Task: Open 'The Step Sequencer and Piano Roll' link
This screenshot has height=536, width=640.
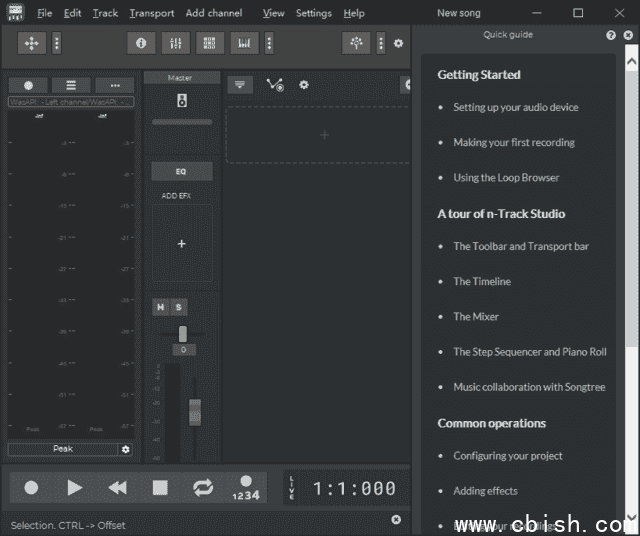Action: [530, 352]
